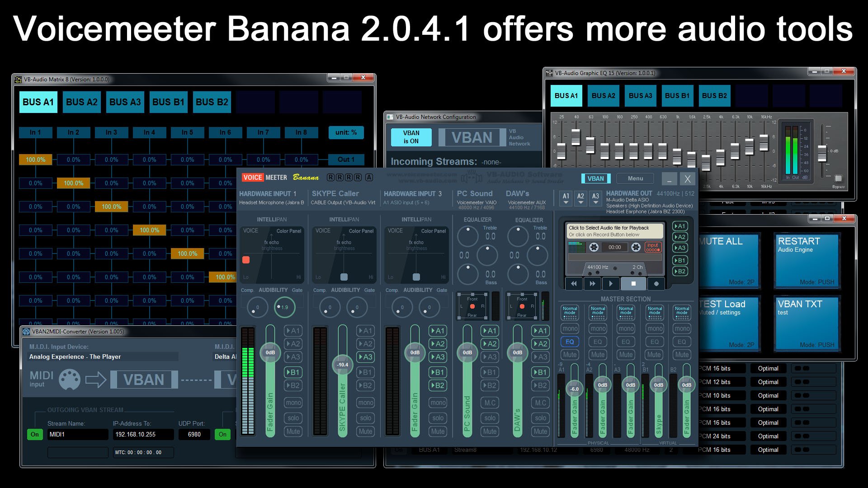Toggle the Graphic EQ Bypass button
The height and width of the screenshot is (488, 868).
point(838,178)
